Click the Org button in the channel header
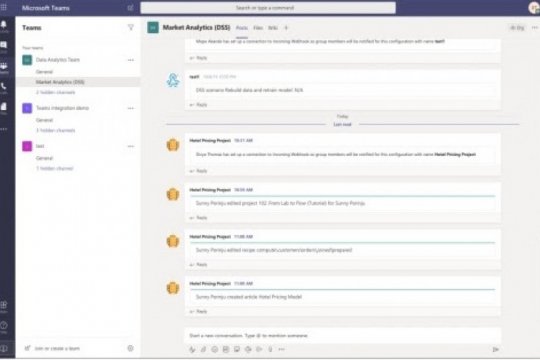540x360 pixels. pyautogui.click(x=517, y=28)
